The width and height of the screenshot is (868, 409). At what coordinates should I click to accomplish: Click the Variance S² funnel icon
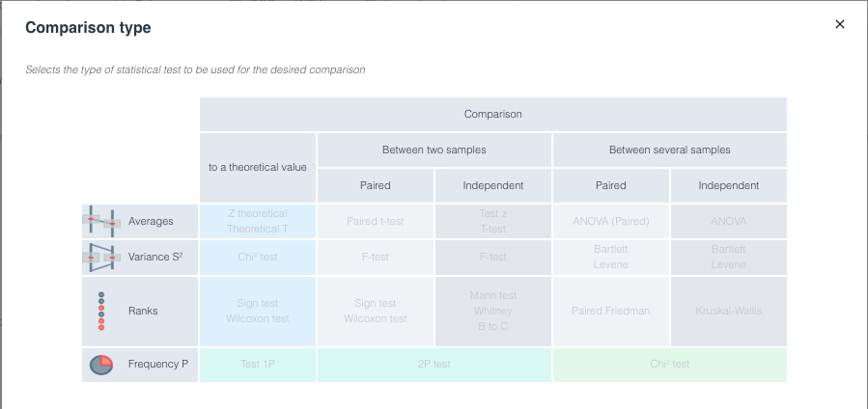101,257
